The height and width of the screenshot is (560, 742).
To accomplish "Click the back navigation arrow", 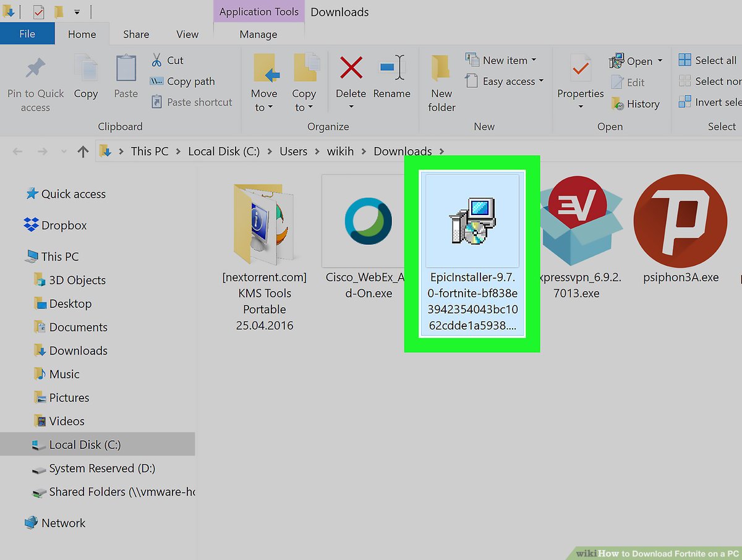I will coord(17,151).
